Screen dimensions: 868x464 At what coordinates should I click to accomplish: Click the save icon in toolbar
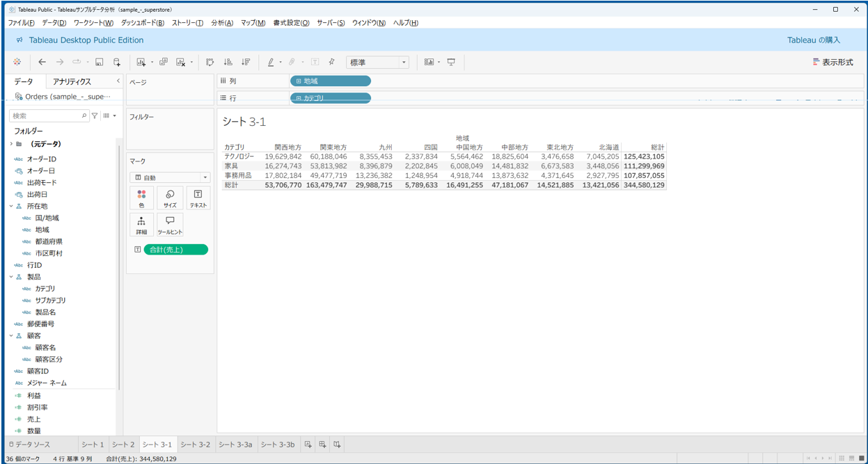click(100, 62)
